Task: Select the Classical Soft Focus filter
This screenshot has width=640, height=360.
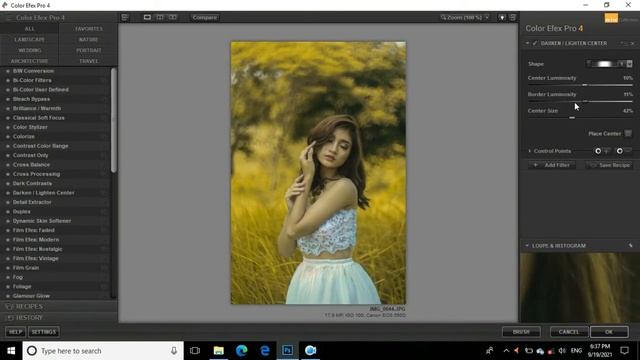Action: point(38,118)
